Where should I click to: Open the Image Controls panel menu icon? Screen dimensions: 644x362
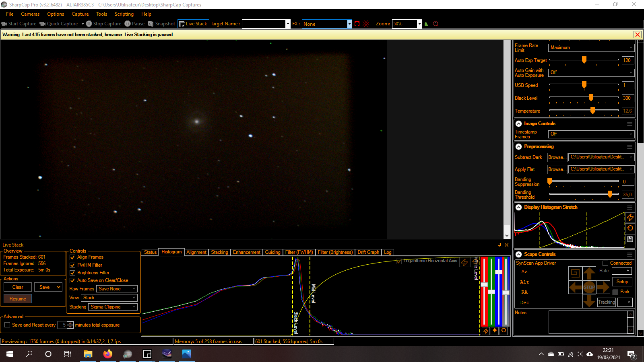tap(630, 124)
